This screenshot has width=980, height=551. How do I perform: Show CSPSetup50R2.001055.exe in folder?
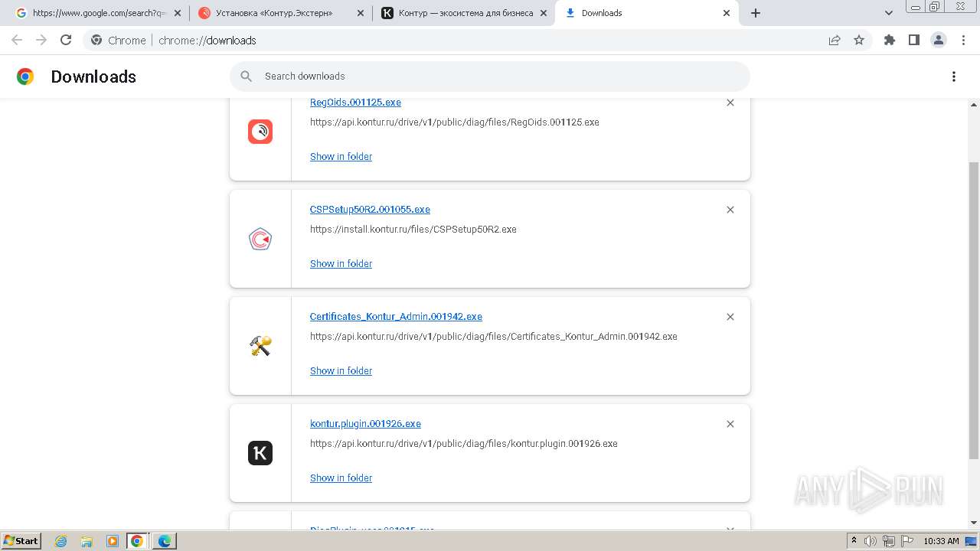(341, 263)
